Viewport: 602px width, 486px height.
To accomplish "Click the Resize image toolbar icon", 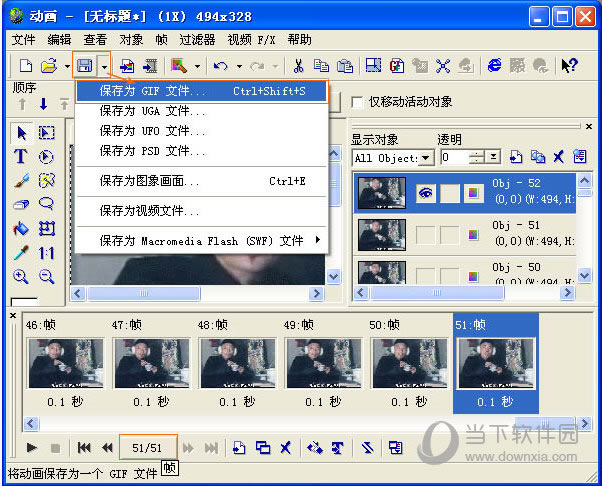I will [x=373, y=65].
